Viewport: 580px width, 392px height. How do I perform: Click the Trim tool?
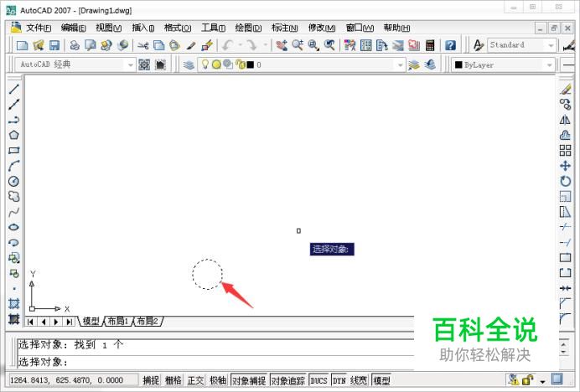(565, 227)
